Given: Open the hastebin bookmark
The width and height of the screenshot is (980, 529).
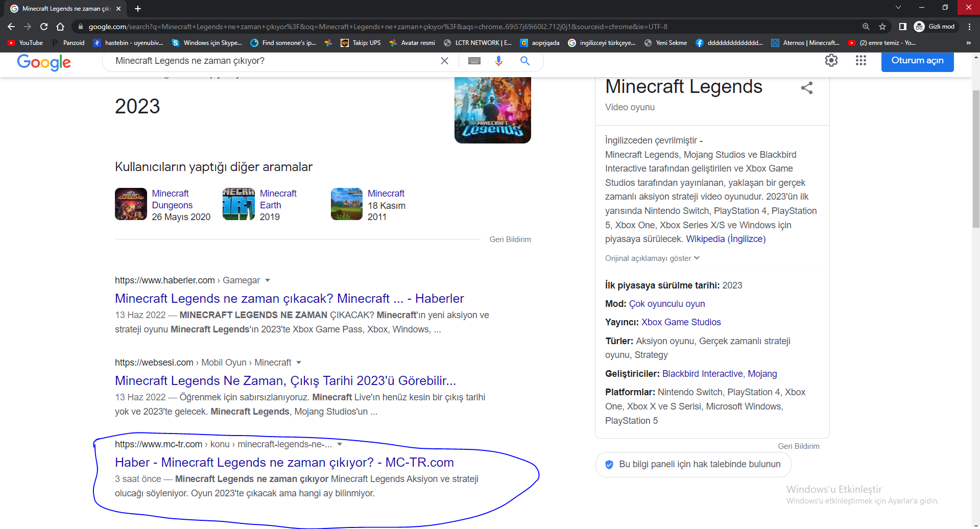Looking at the screenshot, I should pyautogui.click(x=128, y=43).
